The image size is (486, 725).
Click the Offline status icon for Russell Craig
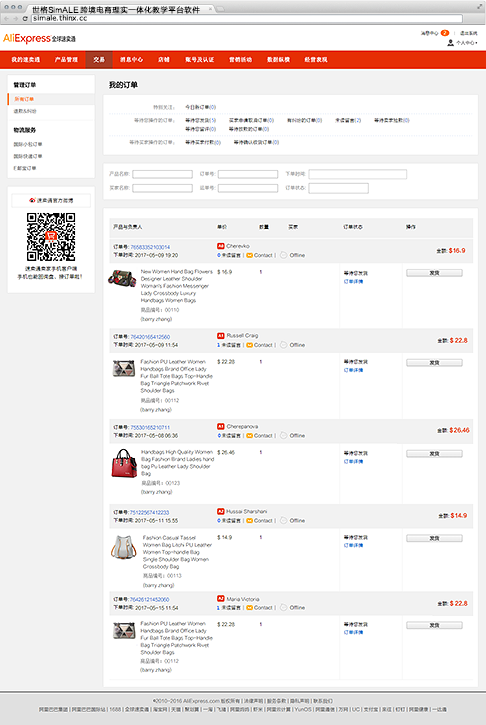click(283, 345)
